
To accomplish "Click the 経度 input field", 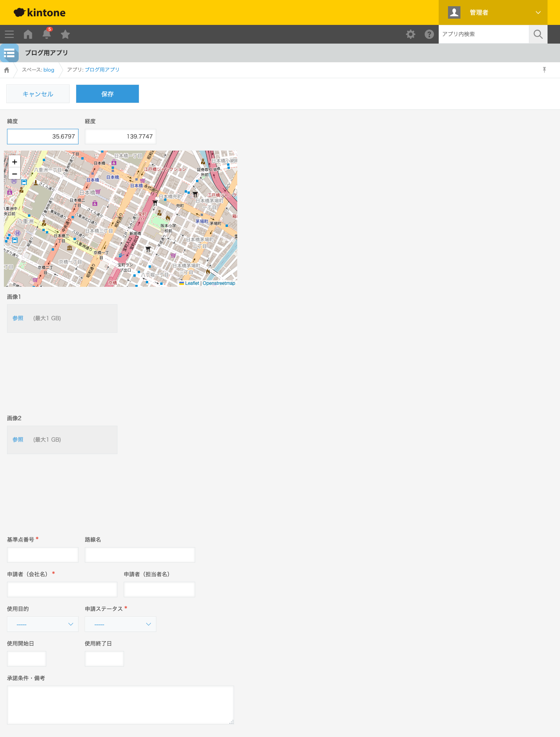I will [x=121, y=137].
